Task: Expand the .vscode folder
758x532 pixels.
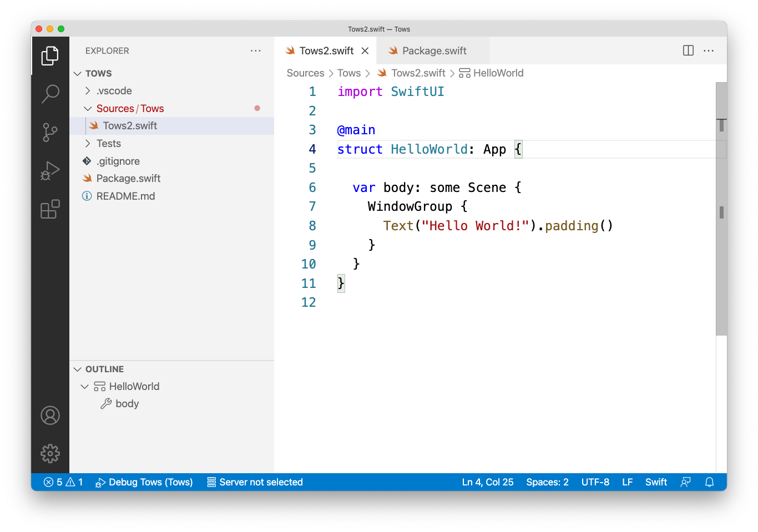Action: pos(171,90)
